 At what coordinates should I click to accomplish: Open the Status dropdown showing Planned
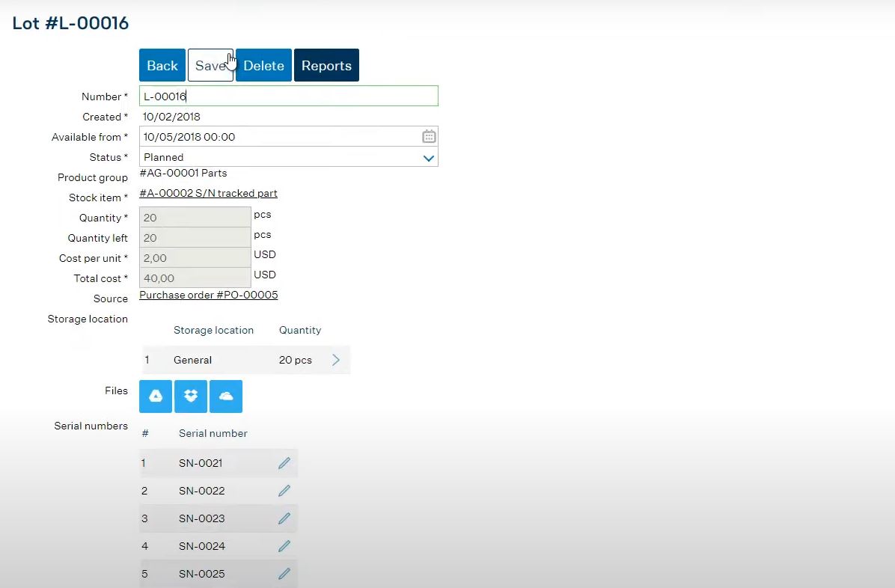pyautogui.click(x=288, y=157)
